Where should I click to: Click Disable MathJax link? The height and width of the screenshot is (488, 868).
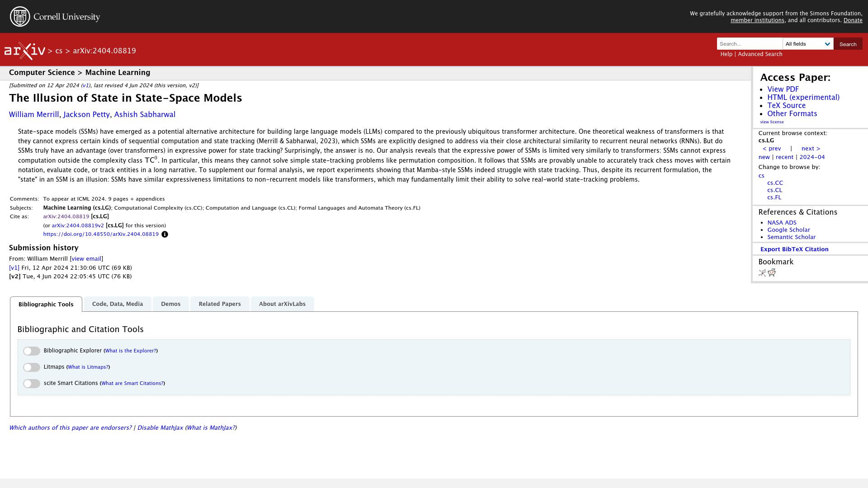(160, 428)
